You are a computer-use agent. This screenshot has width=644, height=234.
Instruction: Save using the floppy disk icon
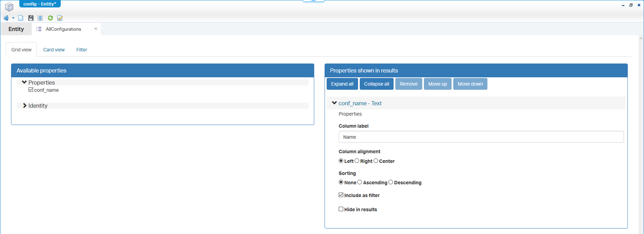(x=31, y=18)
